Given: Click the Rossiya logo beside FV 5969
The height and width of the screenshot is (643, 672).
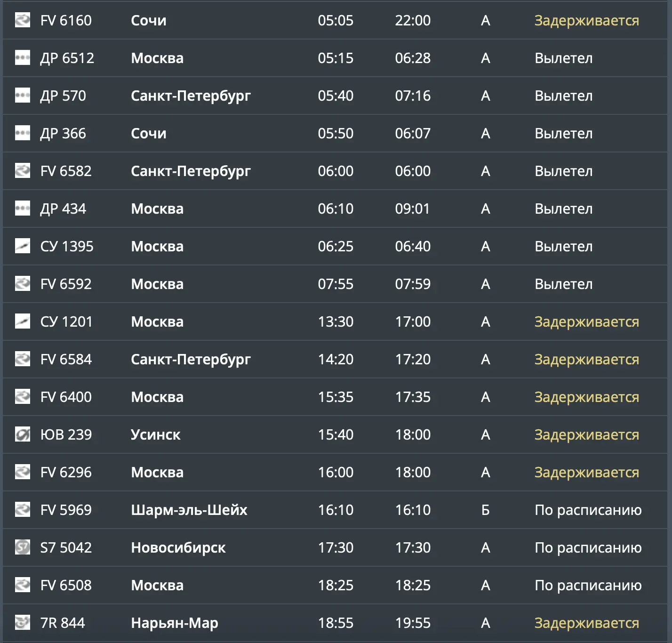Looking at the screenshot, I should pos(22,509).
